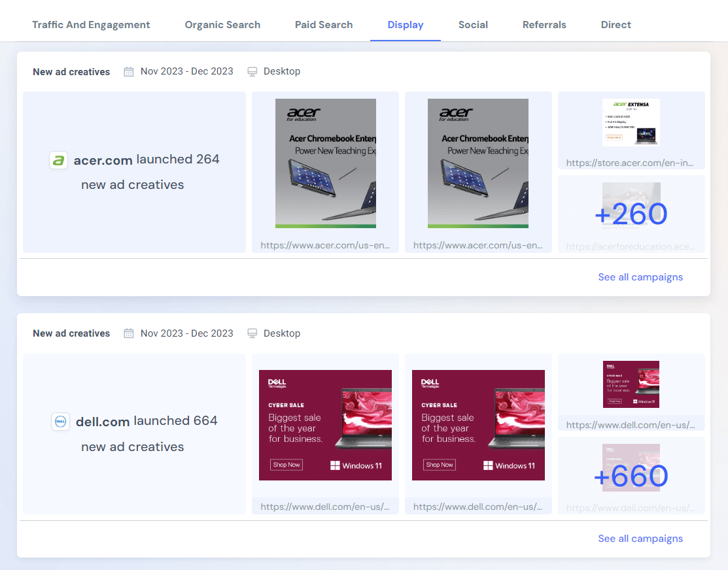Click the blue dell.com logo icon

pos(60,422)
